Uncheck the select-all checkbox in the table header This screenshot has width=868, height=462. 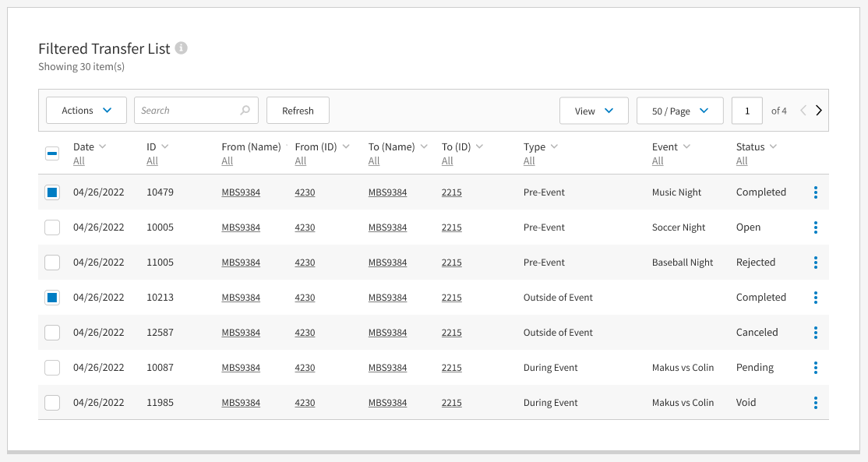click(x=51, y=153)
